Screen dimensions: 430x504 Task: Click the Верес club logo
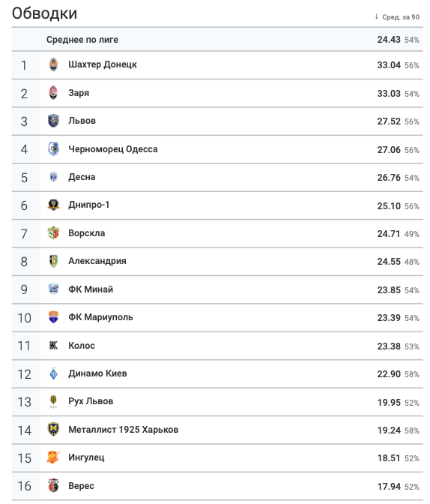click(53, 486)
